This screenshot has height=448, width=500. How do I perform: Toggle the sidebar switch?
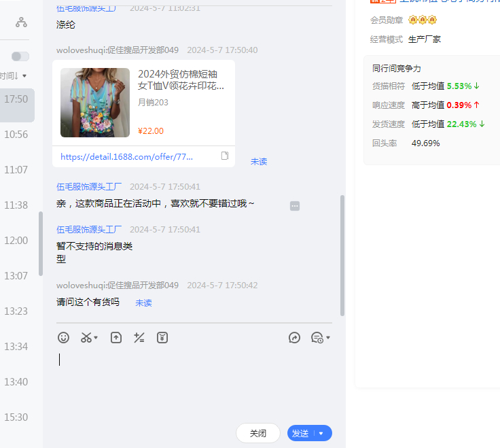point(20,56)
